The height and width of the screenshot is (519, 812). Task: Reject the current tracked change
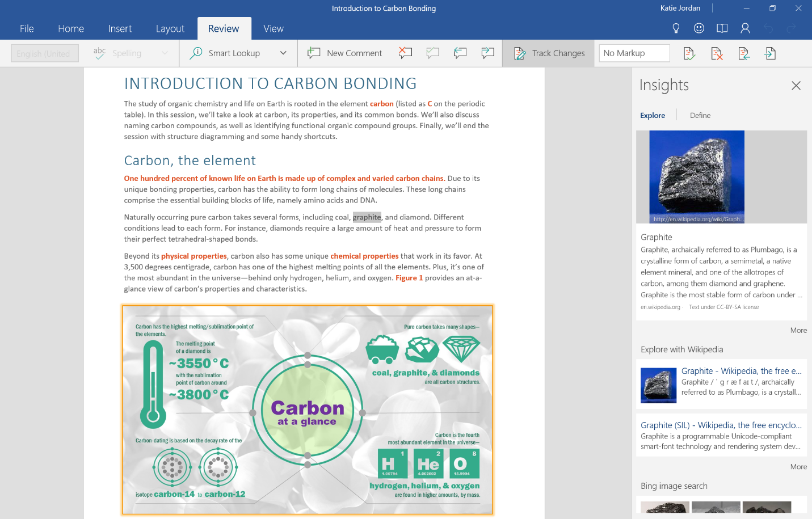point(717,53)
